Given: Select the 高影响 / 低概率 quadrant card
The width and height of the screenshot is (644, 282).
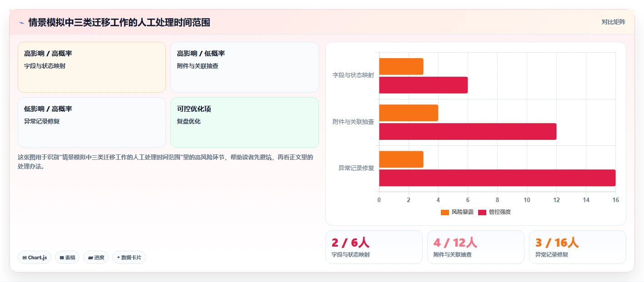Looking at the screenshot, I should (x=245, y=67).
